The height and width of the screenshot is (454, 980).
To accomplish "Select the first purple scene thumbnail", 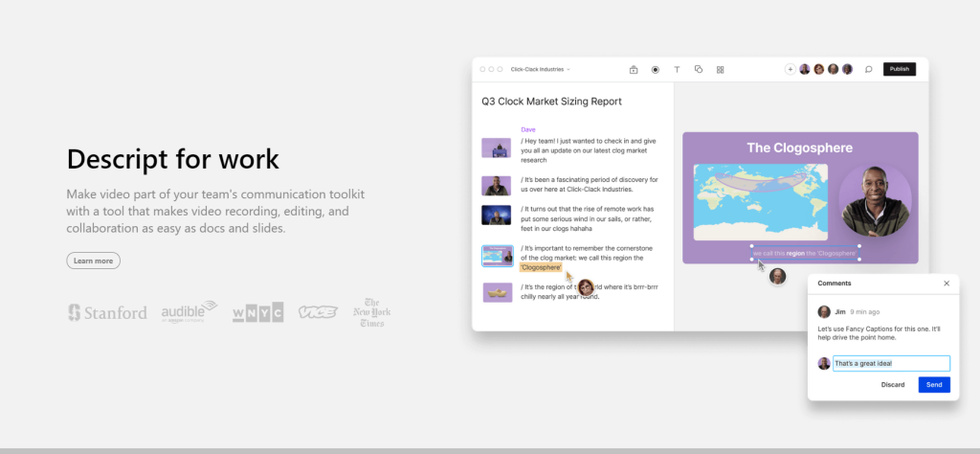I will click(x=496, y=148).
